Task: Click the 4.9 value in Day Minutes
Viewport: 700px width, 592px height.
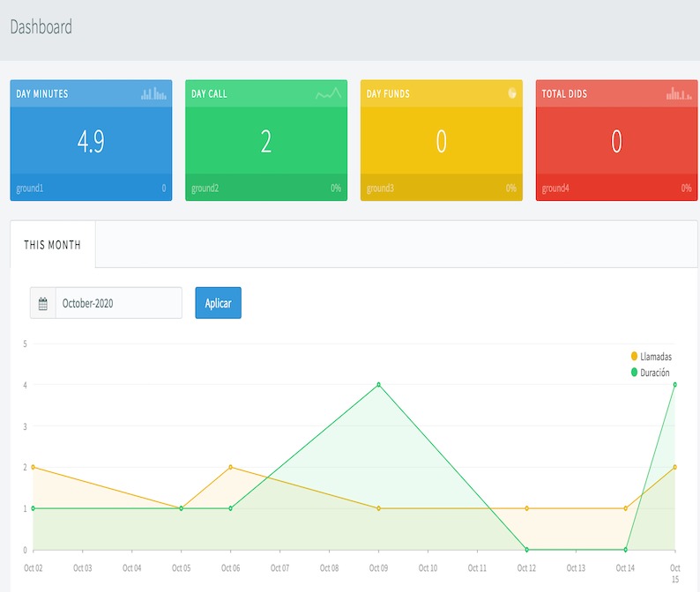Action: (91, 141)
